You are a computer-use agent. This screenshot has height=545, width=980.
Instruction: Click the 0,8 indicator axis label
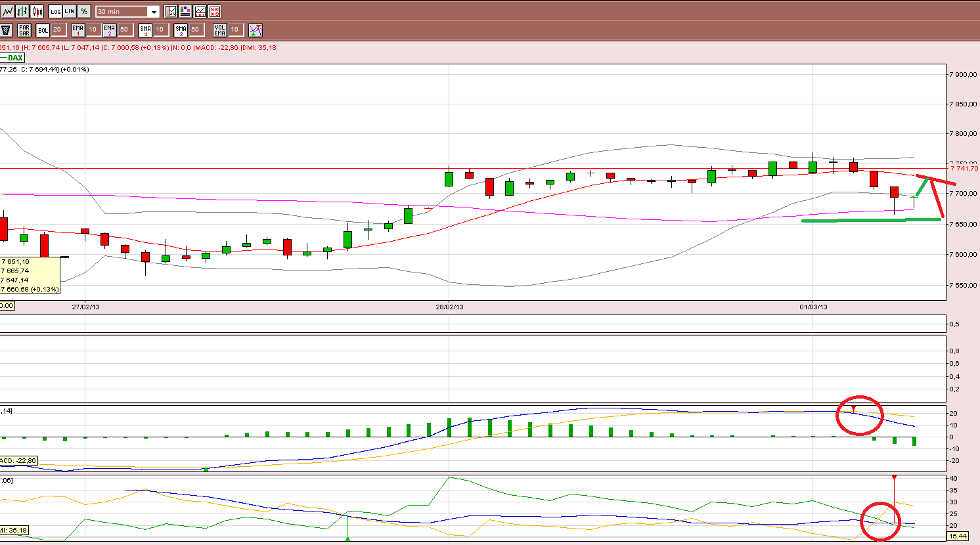954,351
